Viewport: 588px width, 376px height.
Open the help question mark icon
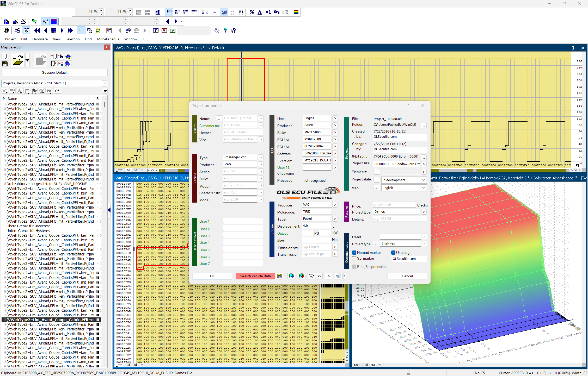point(225,30)
